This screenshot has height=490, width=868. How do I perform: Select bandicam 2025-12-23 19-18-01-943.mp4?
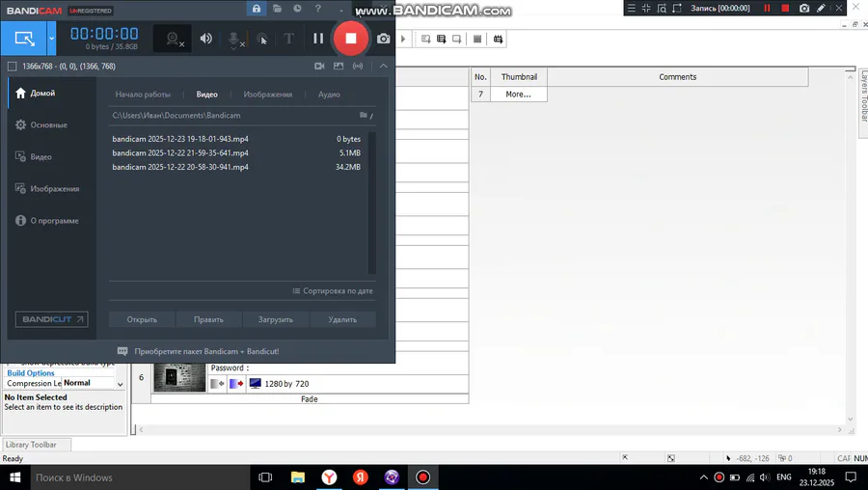click(x=236, y=139)
